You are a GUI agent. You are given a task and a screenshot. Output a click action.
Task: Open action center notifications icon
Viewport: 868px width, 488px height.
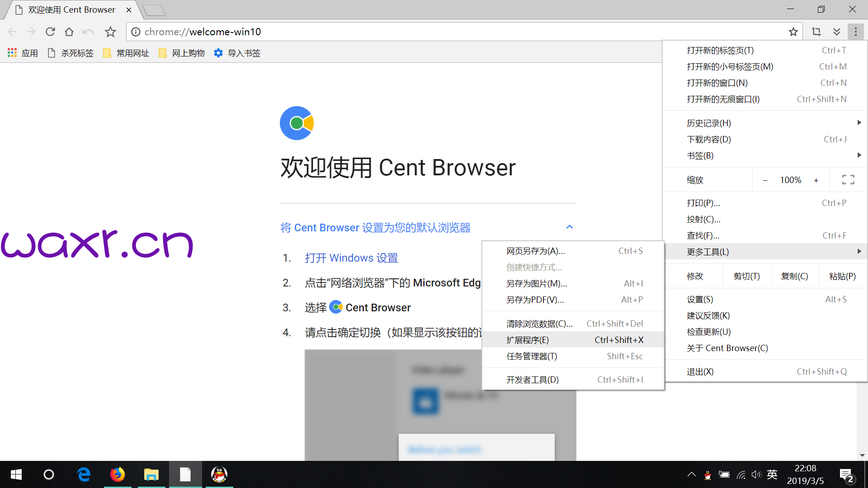[846, 475]
